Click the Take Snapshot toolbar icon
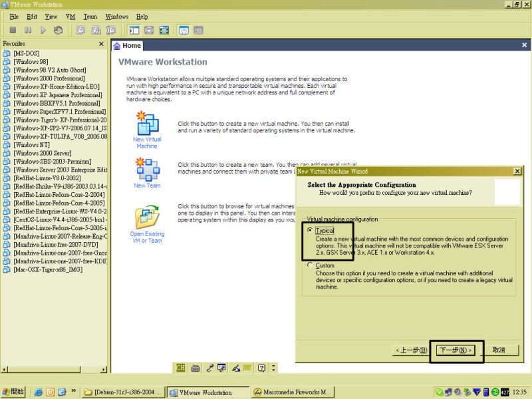Viewport: 532px width, 399px height. pyautogui.click(x=80, y=30)
